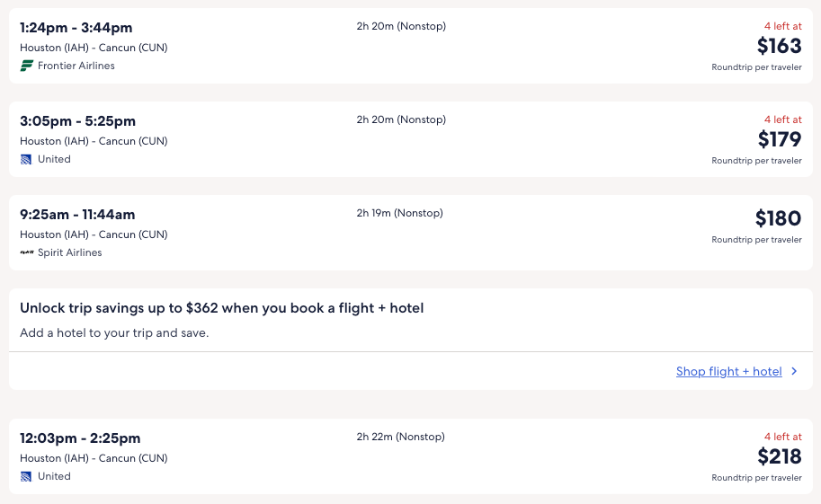The height and width of the screenshot is (504, 821).
Task: Click the United logo on 12:03pm flight
Action: [x=26, y=476]
